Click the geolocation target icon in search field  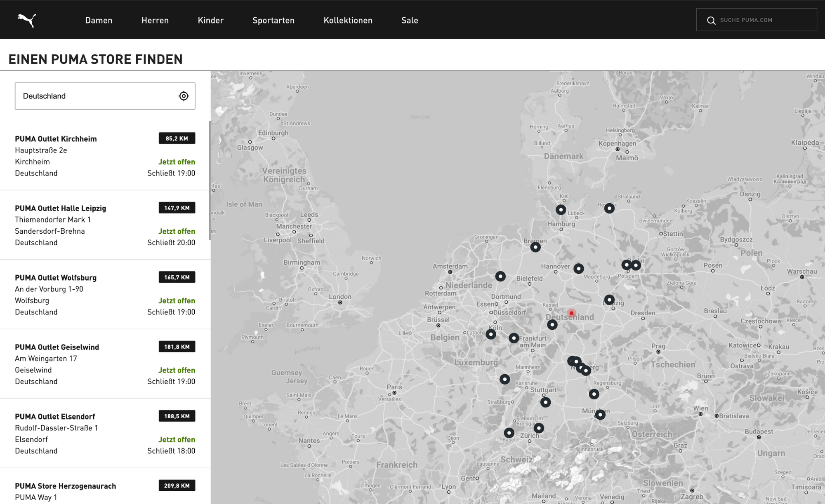(x=184, y=96)
